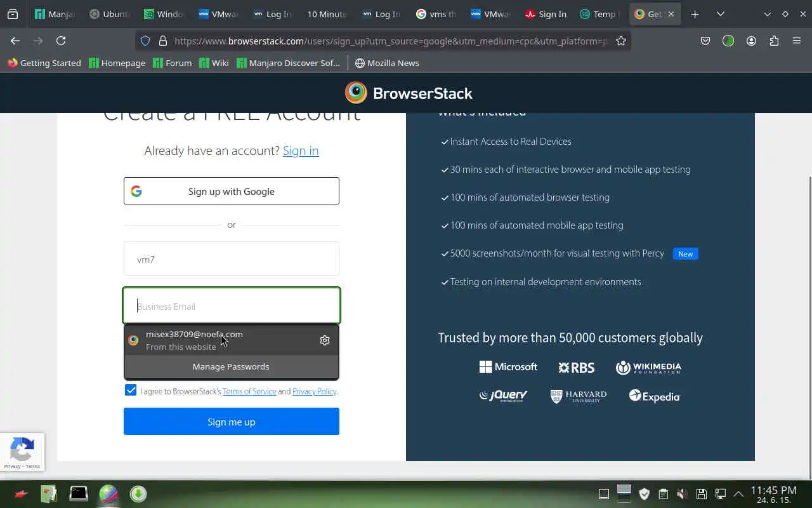Open the list all tabs dropdown

tap(721, 14)
